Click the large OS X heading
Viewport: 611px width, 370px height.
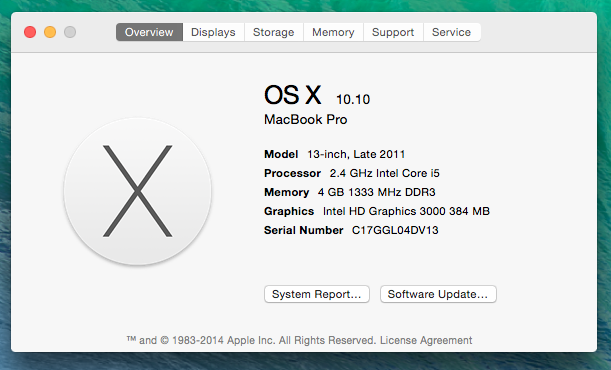click(x=293, y=95)
